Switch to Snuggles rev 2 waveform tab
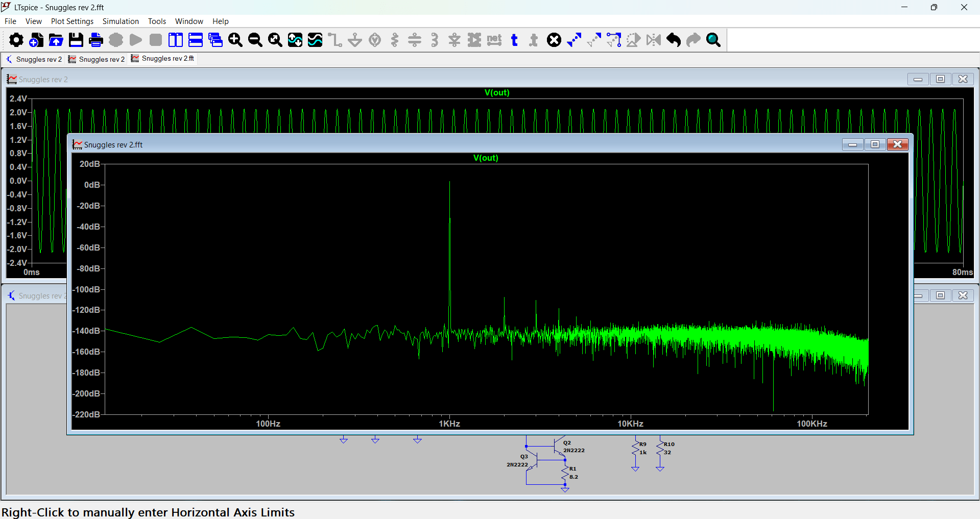The height and width of the screenshot is (519, 980). (x=97, y=59)
